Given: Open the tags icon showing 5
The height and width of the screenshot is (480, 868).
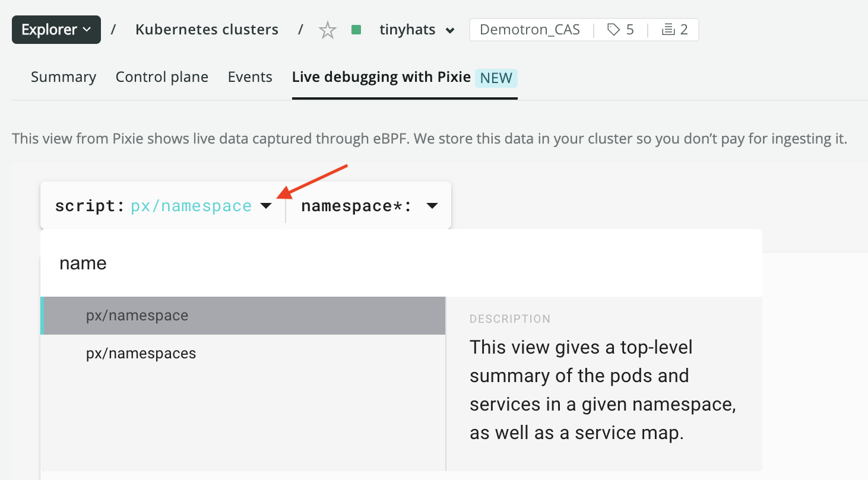Looking at the screenshot, I should click(620, 30).
